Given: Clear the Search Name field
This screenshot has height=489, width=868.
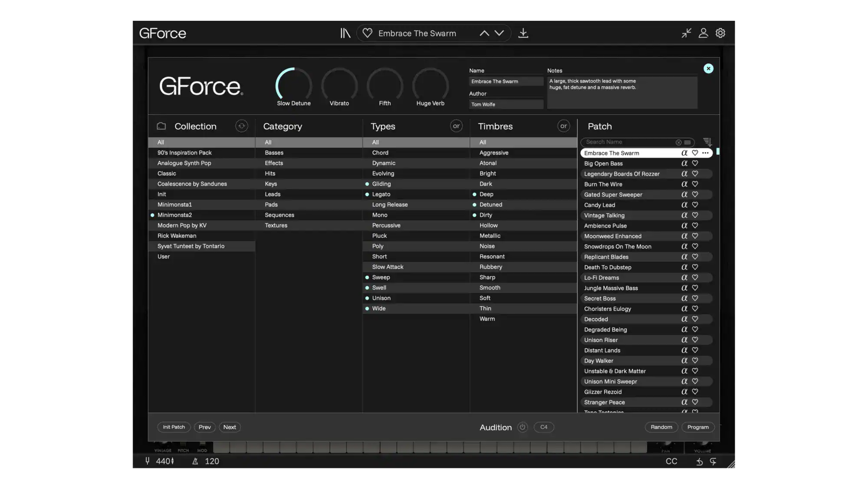Looking at the screenshot, I should point(678,142).
